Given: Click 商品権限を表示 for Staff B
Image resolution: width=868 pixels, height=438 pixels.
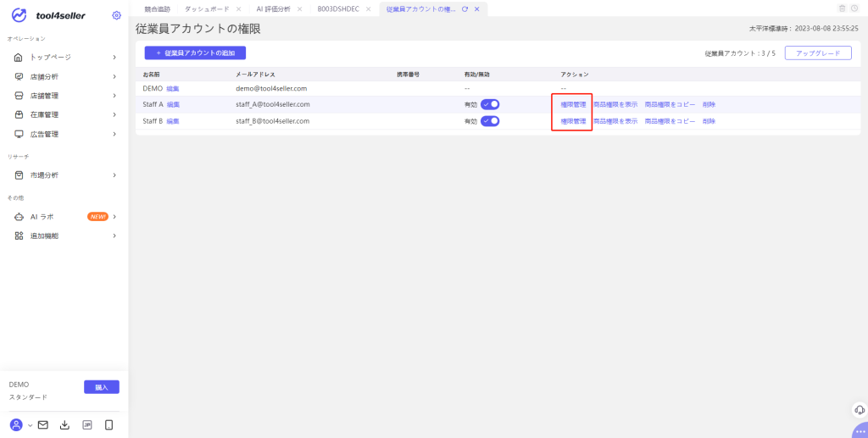Looking at the screenshot, I should pyautogui.click(x=615, y=121).
